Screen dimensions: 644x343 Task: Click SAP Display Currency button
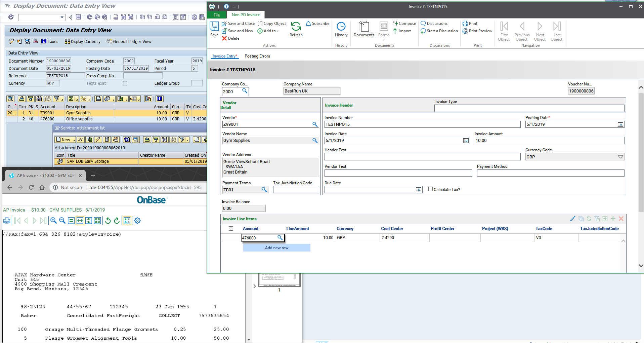coord(83,41)
